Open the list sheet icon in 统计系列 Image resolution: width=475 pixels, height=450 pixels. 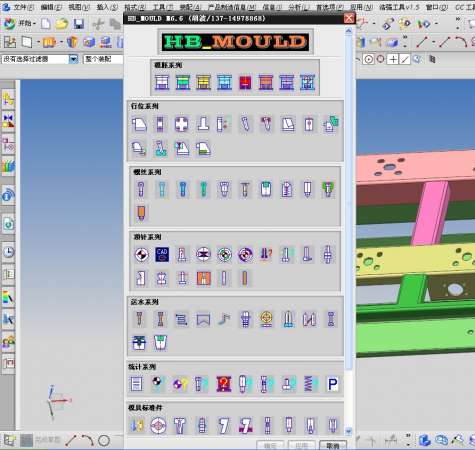pos(136,384)
